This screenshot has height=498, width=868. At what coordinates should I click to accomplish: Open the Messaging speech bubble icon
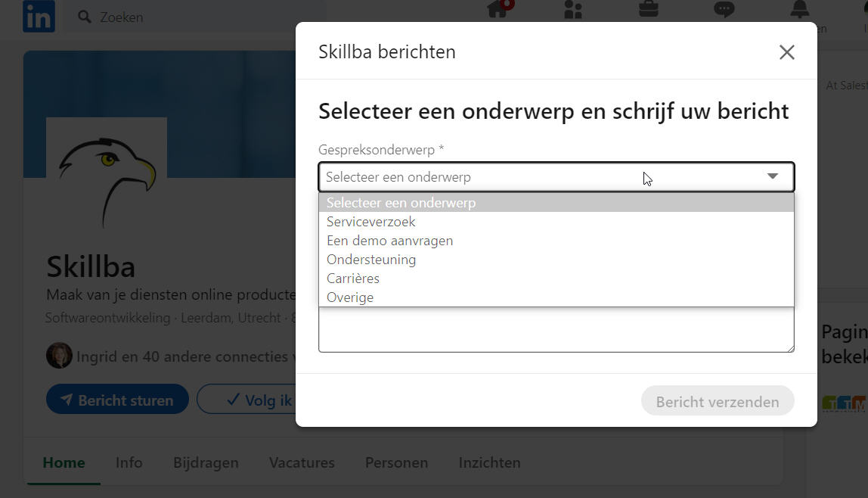point(724,9)
